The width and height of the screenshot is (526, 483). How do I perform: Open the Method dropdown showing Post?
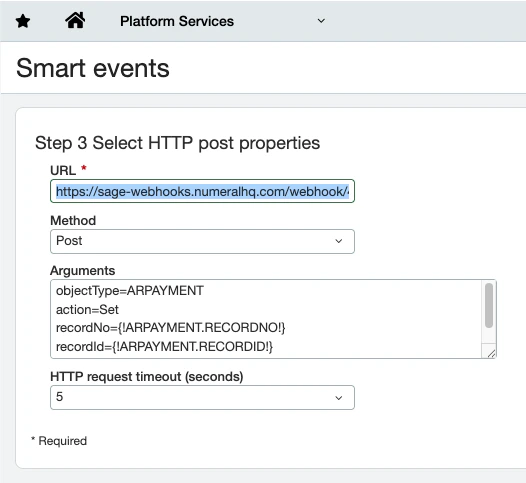tap(202, 241)
